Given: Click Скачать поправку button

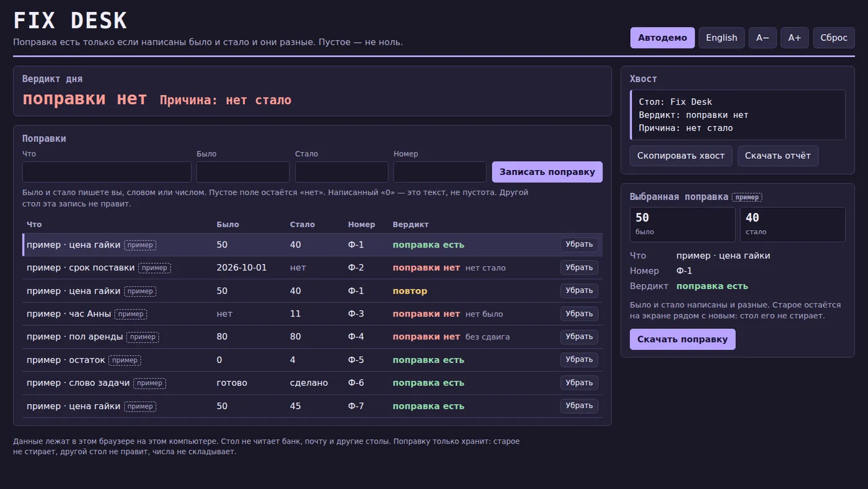Looking at the screenshot, I should [683, 339].
